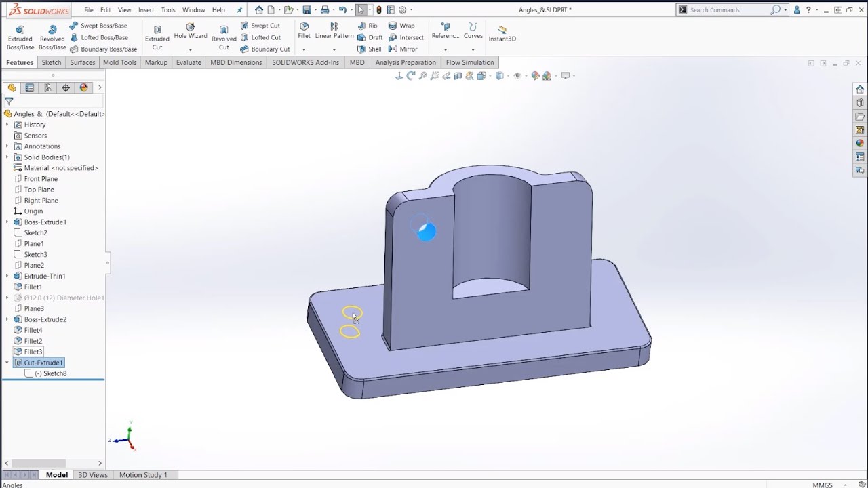Choose the Lofted Boss/Base tool
This screenshot has height=488, width=868.
tap(99, 37)
